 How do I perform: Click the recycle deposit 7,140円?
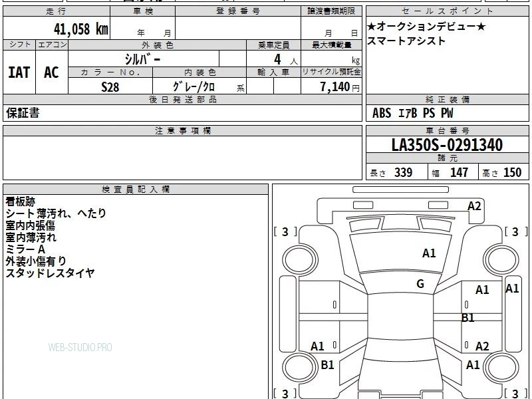pyautogui.click(x=340, y=87)
